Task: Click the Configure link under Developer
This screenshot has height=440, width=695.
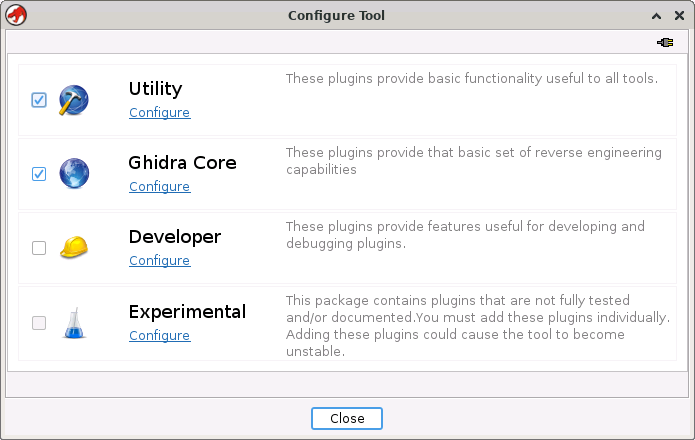Action: click(x=159, y=261)
